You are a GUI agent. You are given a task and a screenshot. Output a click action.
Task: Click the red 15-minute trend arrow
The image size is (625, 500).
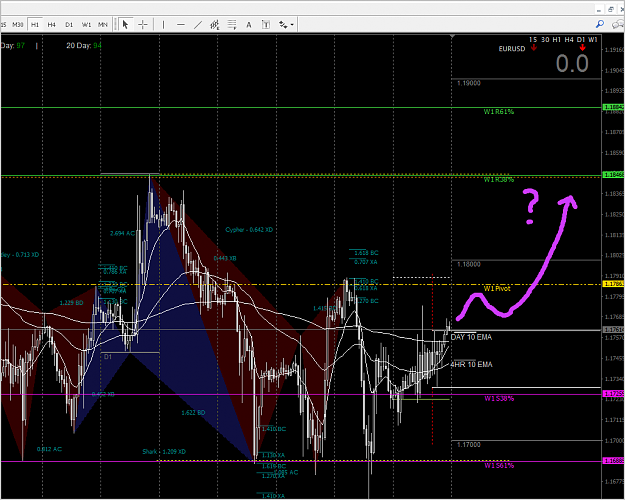click(533, 48)
